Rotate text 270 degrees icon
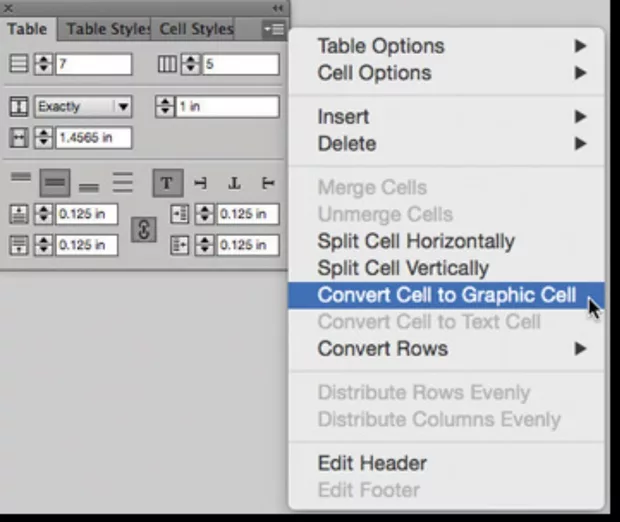This screenshot has height=522, width=620. pos(267,182)
